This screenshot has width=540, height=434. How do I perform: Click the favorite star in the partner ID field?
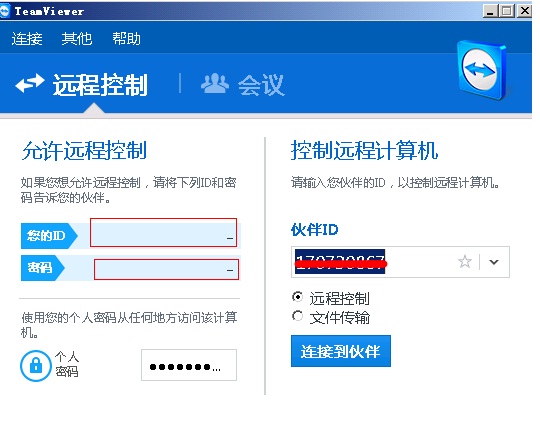[x=465, y=262]
